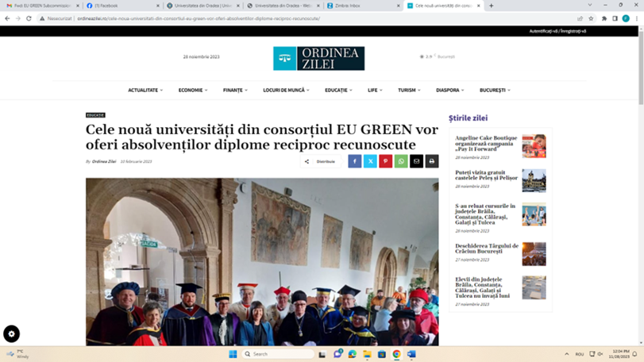Expand the LOCURI DE MUNCĂ dropdown
The height and width of the screenshot is (362, 644).
tap(287, 90)
